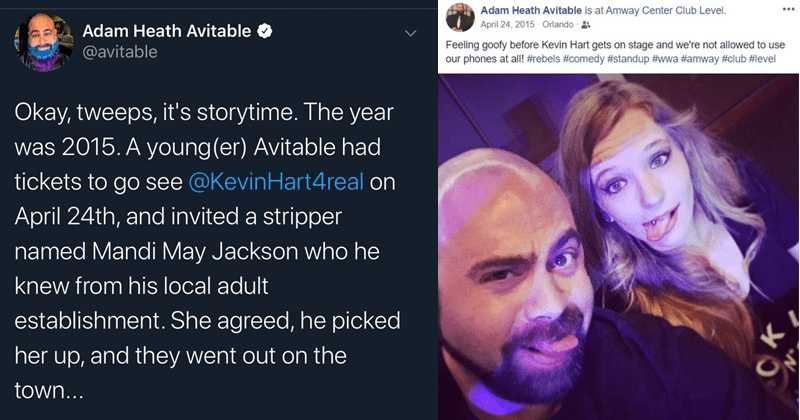The width and height of the screenshot is (800, 420).
Task: Click the verified badge next to name
Action: pos(265,30)
